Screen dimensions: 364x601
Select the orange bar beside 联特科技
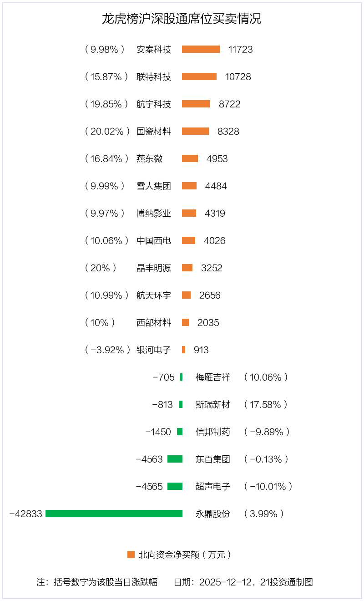pyautogui.click(x=199, y=76)
